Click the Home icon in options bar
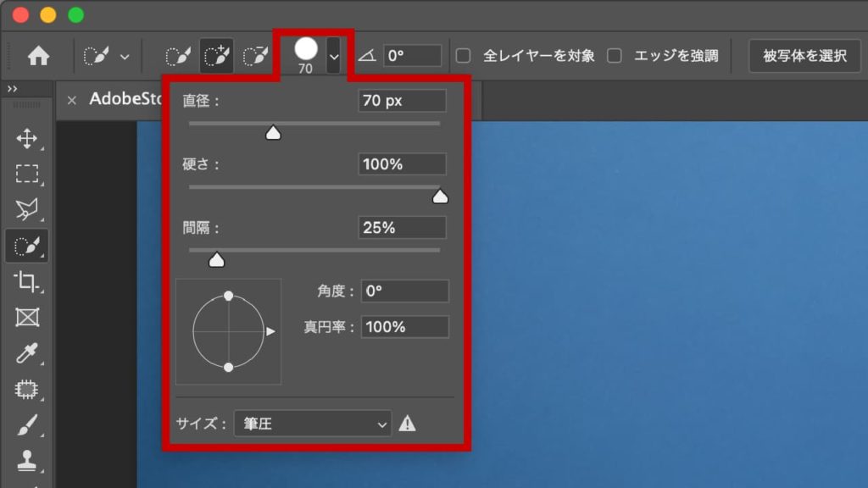The height and width of the screenshot is (488, 868). click(x=38, y=56)
